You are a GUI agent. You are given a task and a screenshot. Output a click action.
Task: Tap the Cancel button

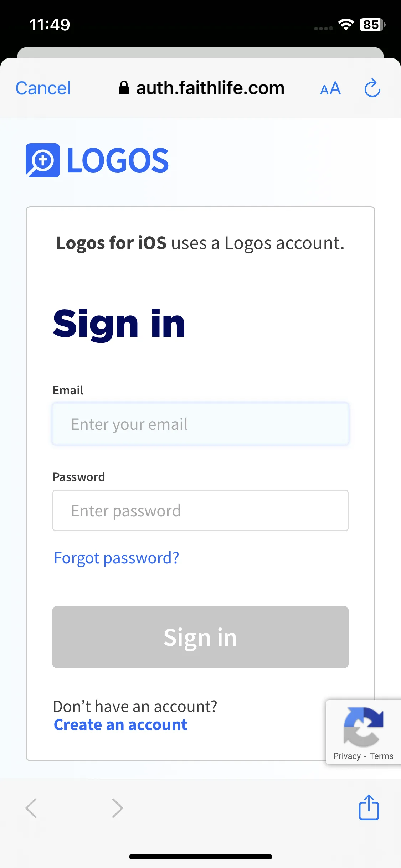43,88
